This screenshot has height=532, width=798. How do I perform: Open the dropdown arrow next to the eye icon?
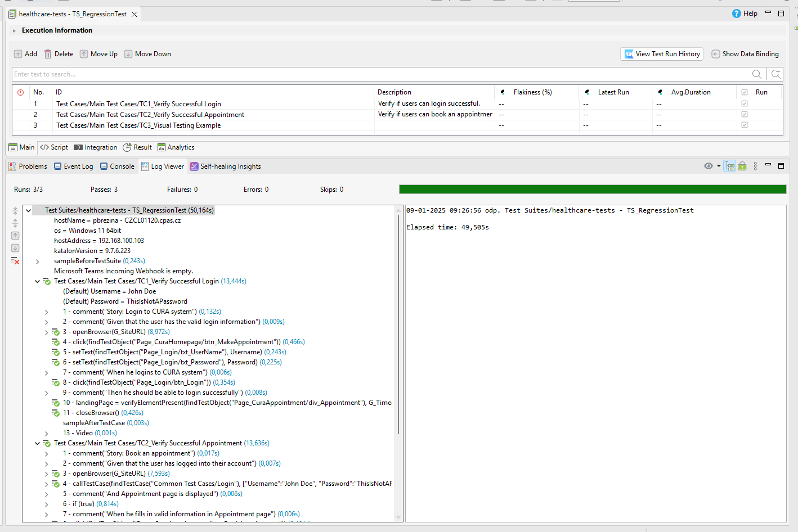(719, 166)
